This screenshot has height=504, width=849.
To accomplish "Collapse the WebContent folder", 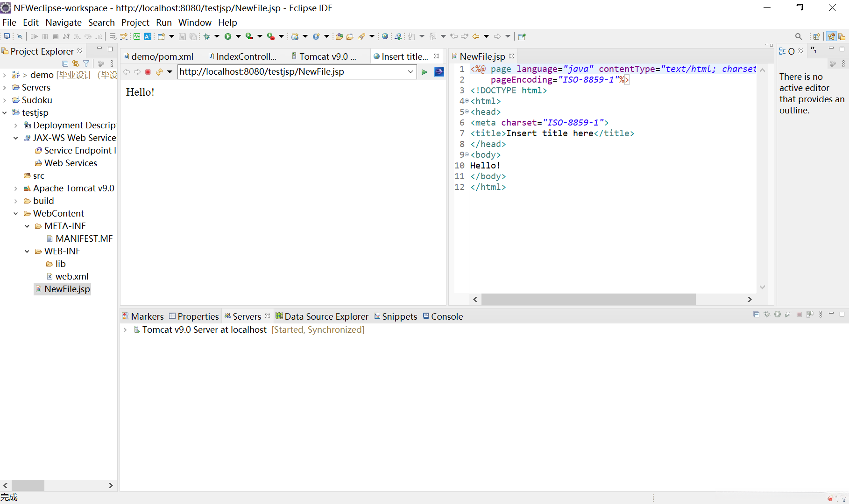I will tap(16, 214).
